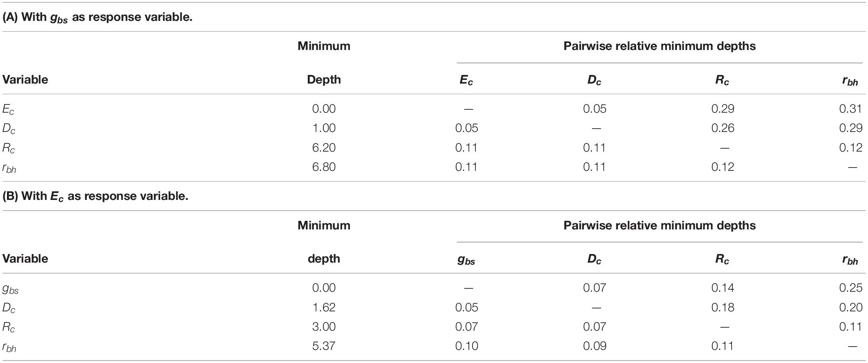Screen dimensions: 868x363
Task: Click the section B Ec response variable heading
Action: pos(95,197)
